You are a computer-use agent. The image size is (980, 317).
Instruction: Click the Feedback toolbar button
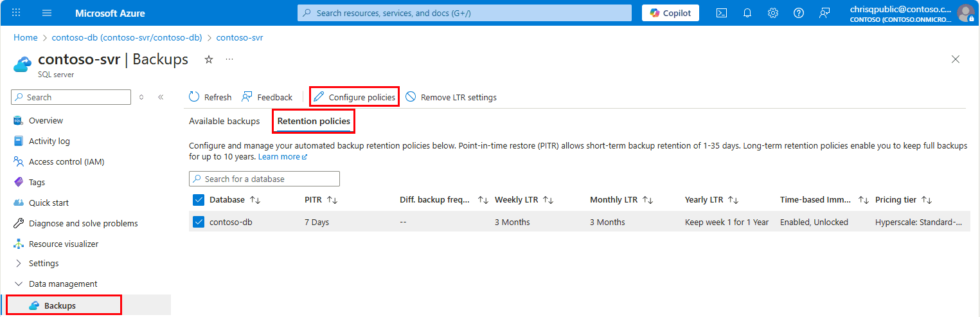pos(267,97)
